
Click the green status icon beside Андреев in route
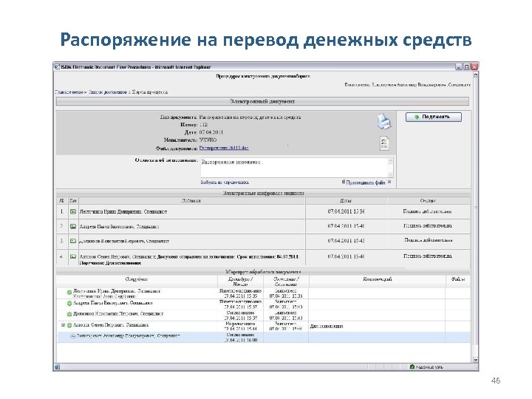[69, 304]
